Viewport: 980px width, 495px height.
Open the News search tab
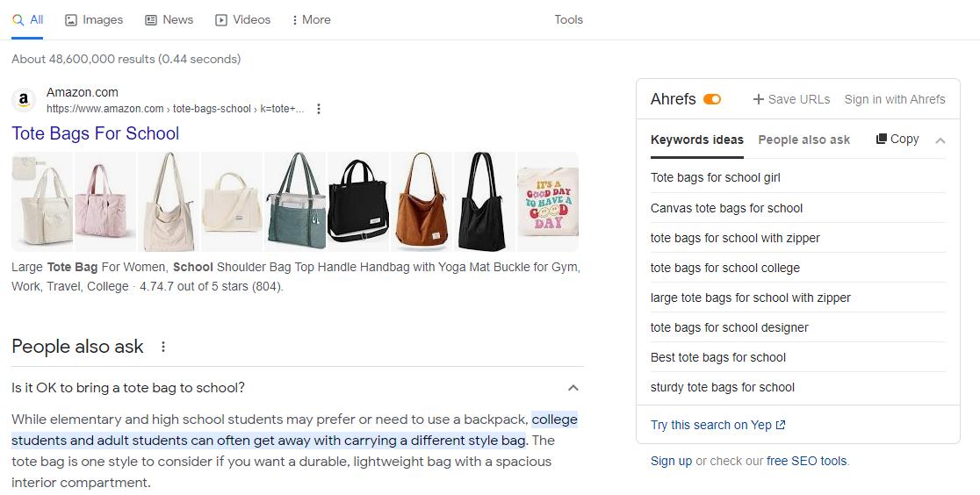[169, 19]
